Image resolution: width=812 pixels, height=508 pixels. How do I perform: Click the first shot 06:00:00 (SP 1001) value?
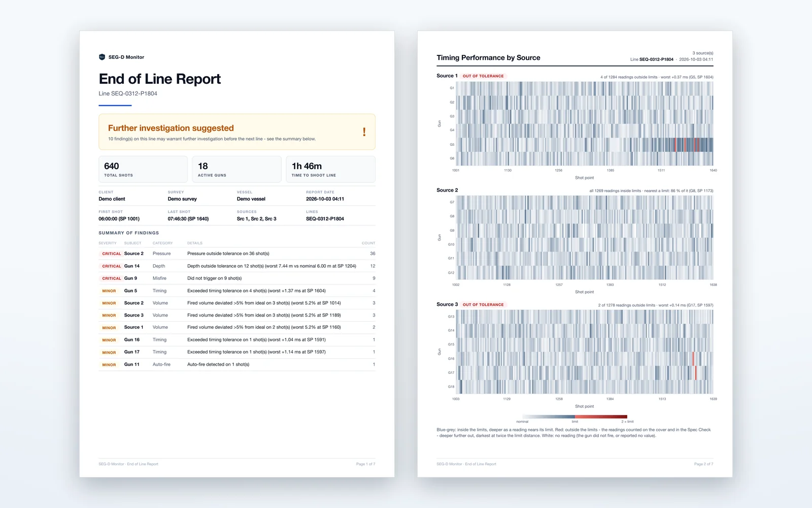(119, 219)
